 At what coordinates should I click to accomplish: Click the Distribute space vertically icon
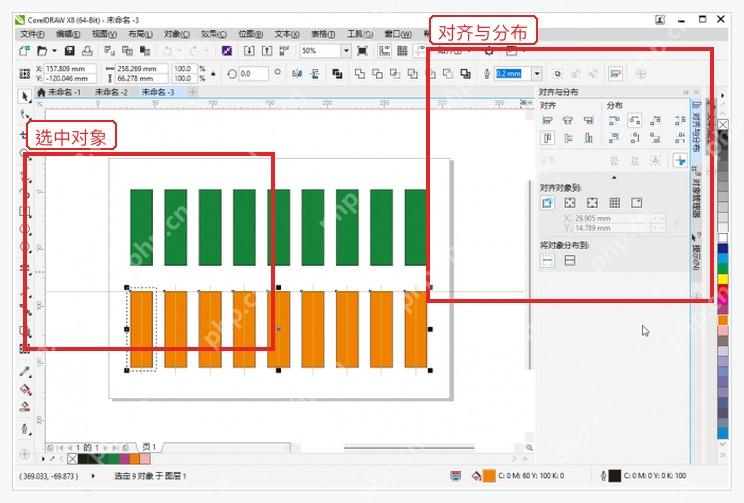pos(680,138)
